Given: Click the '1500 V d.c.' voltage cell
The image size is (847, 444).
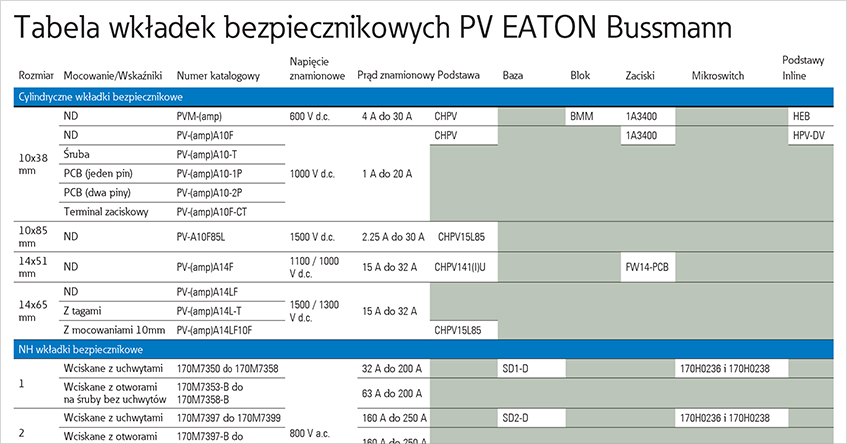Looking at the screenshot, I should pos(312,237).
